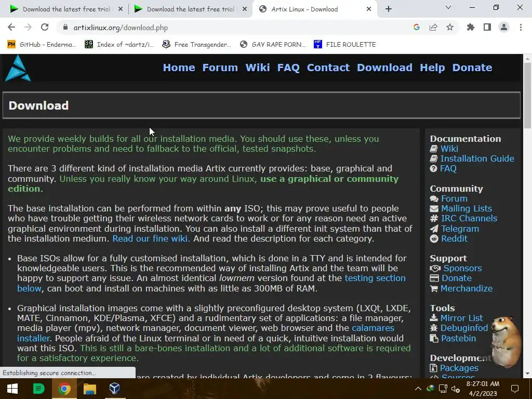Open Mailing Lists sidebar link
Screen dimensions: 532x399
[x=467, y=208]
